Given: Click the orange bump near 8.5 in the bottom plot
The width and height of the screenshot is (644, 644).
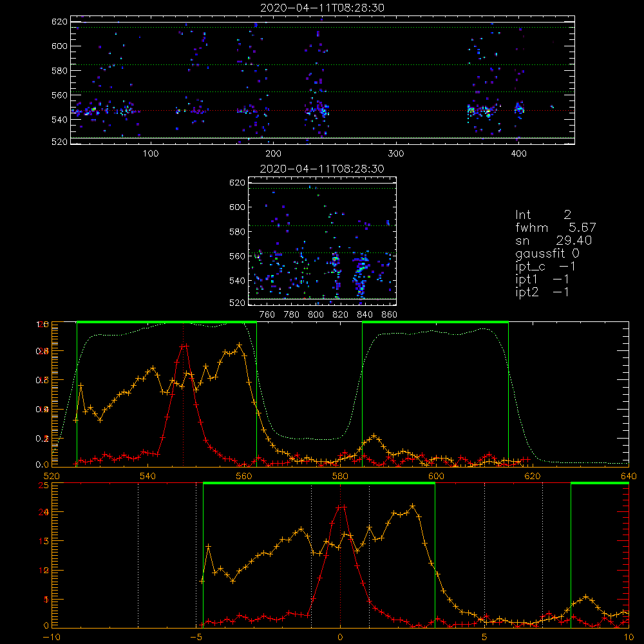Looking at the screenshot, I should (586, 597).
